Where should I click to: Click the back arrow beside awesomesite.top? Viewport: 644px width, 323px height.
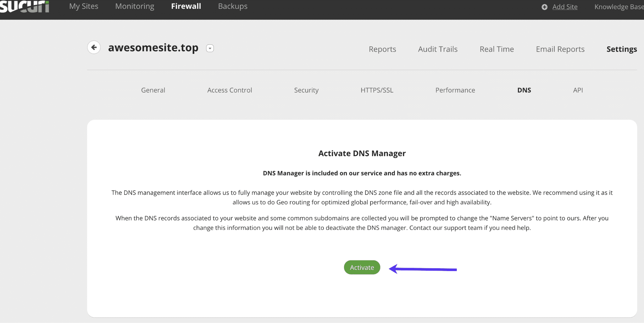coord(94,47)
